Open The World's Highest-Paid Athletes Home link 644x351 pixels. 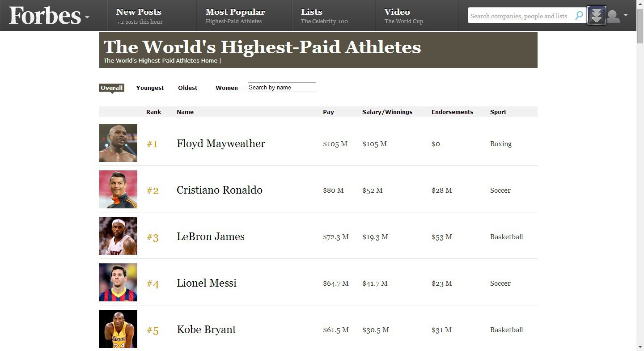[161, 60]
